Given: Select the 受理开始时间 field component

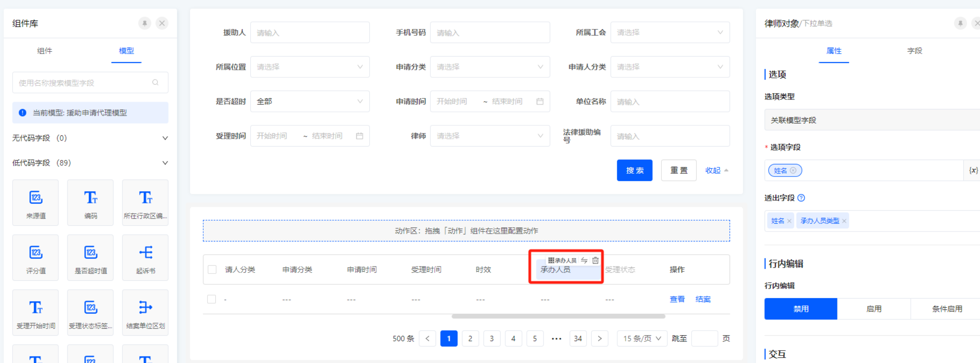Looking at the screenshot, I should tap(36, 313).
